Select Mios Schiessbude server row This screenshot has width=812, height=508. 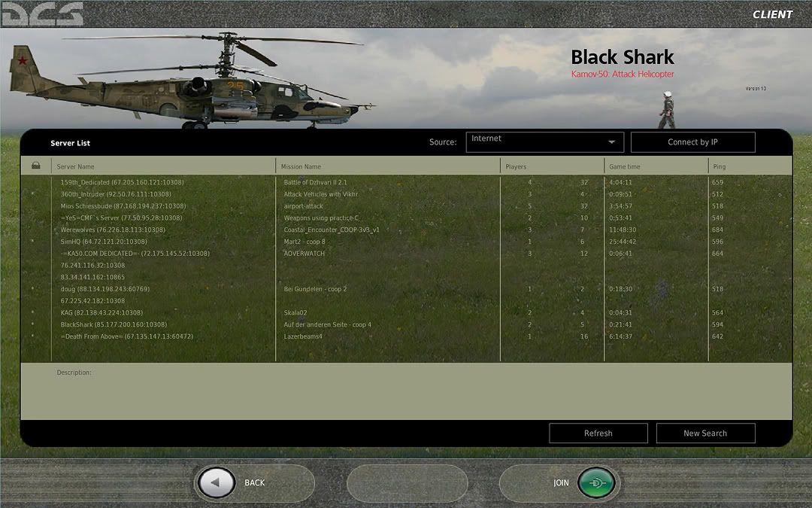123,206
